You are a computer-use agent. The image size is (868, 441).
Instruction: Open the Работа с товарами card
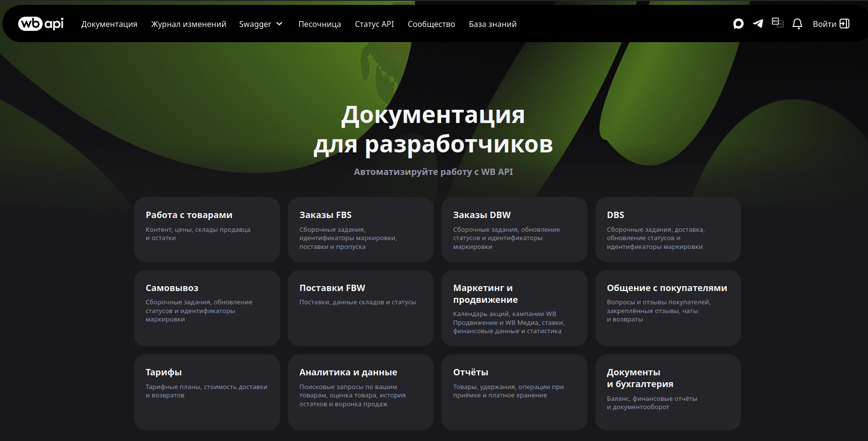(x=207, y=229)
